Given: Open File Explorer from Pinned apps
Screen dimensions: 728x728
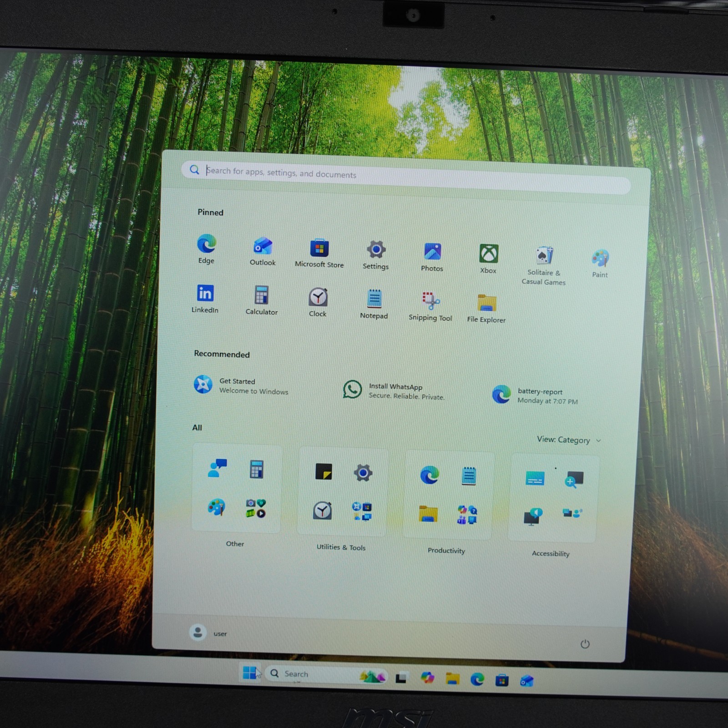Looking at the screenshot, I should click(486, 308).
